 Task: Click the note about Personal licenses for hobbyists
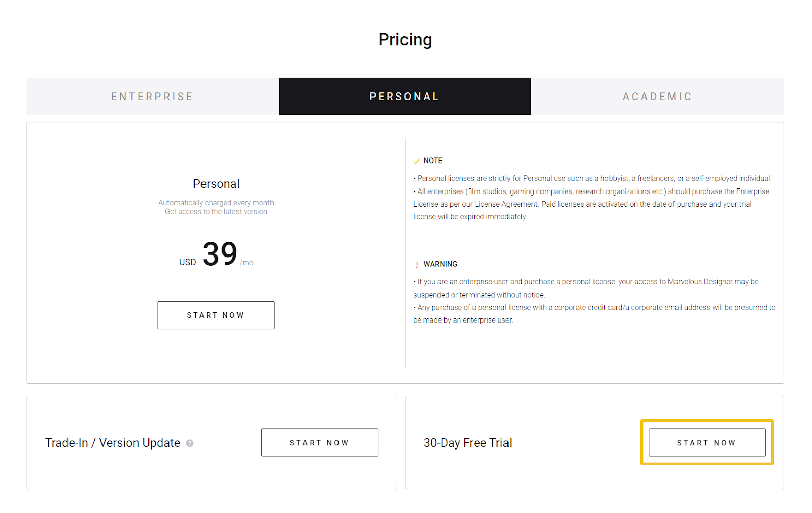point(592,178)
